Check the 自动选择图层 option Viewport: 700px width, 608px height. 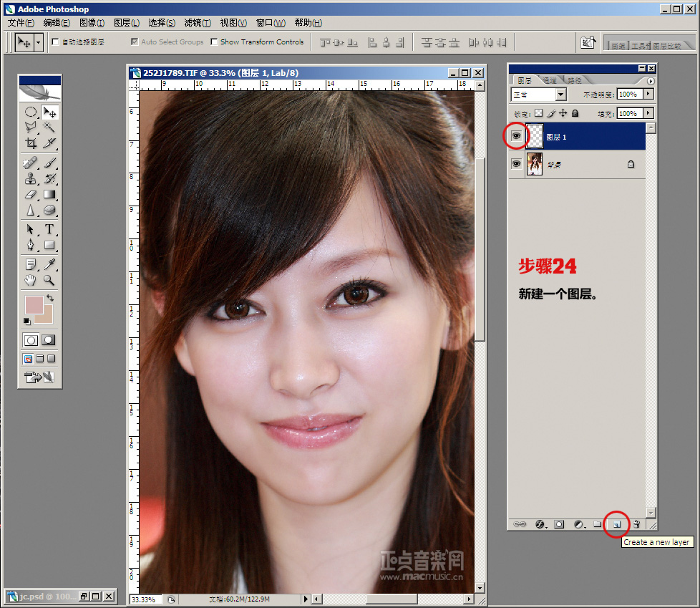(56, 42)
